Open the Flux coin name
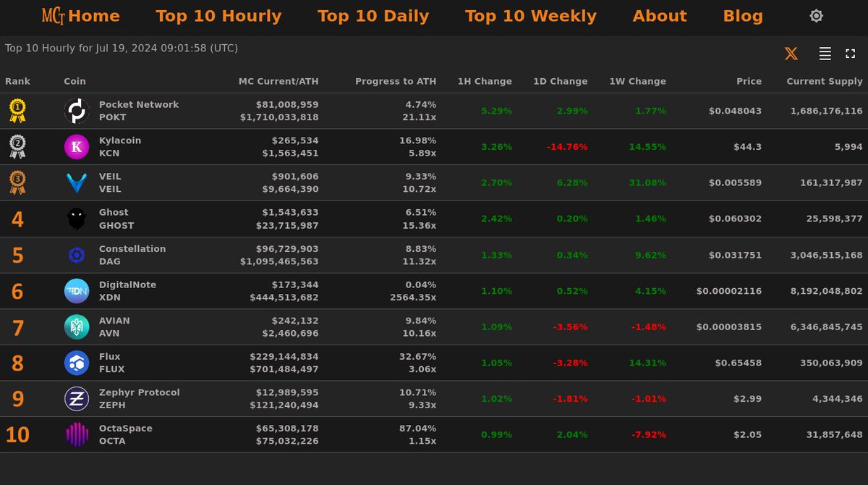Viewport: 868px width, 485px height. (x=110, y=356)
